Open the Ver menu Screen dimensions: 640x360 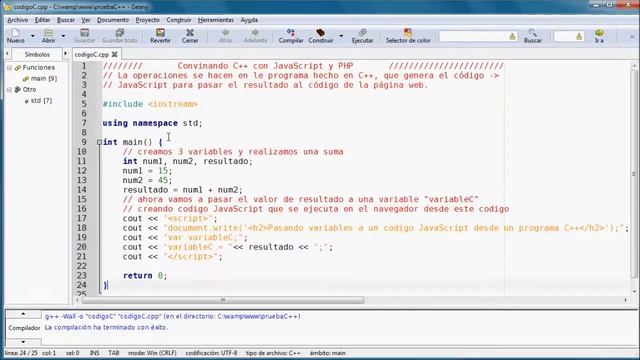(86, 20)
